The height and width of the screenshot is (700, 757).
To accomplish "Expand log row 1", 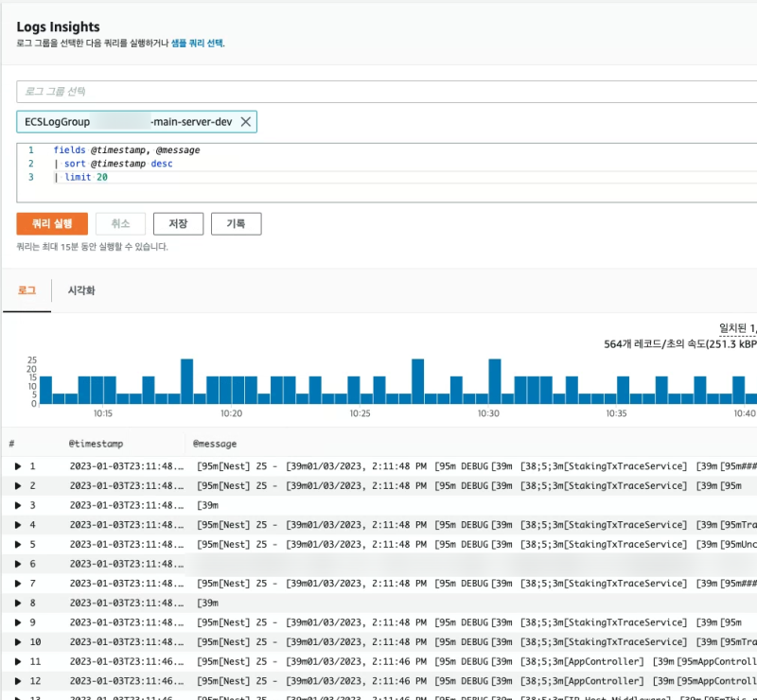I will (x=18, y=466).
